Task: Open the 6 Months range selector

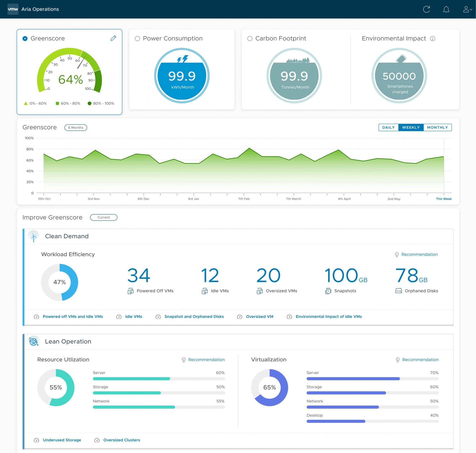Action: [75, 127]
